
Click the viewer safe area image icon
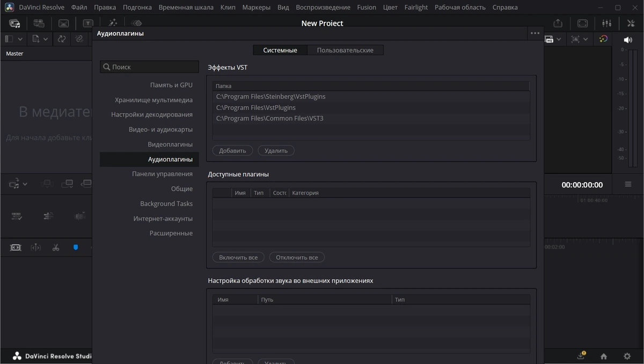coord(575,39)
